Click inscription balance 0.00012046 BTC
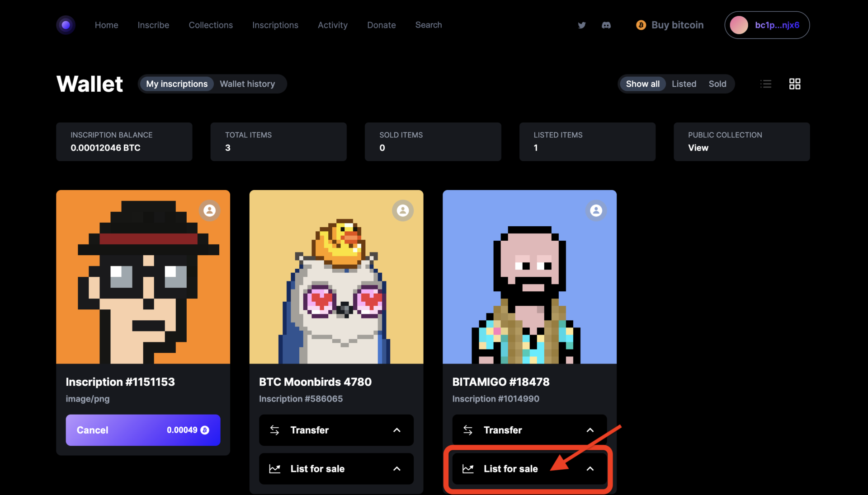The image size is (868, 495). [x=105, y=148]
